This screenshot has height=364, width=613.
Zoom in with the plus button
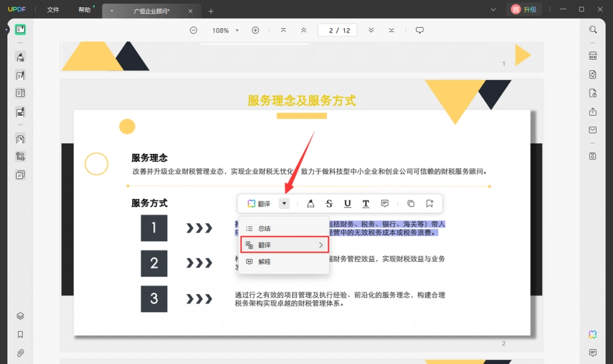tap(255, 31)
